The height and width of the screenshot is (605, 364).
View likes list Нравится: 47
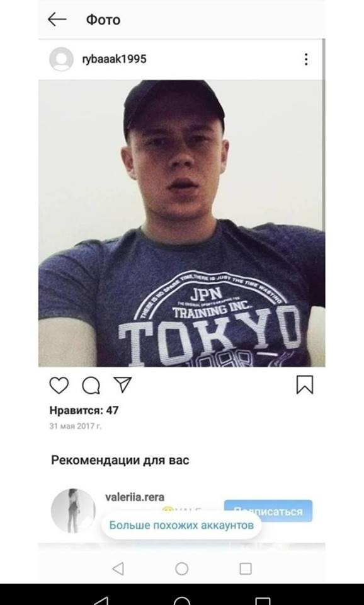pos(84,410)
